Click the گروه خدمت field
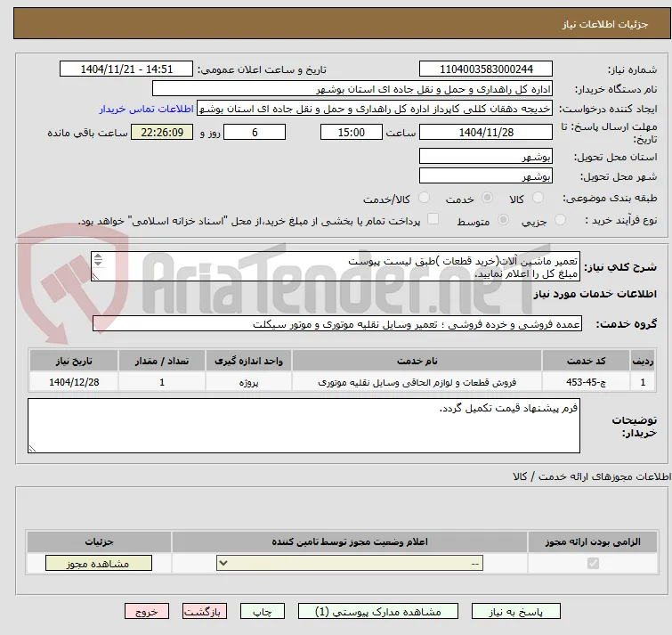The width and height of the screenshot is (672, 635). point(337,323)
